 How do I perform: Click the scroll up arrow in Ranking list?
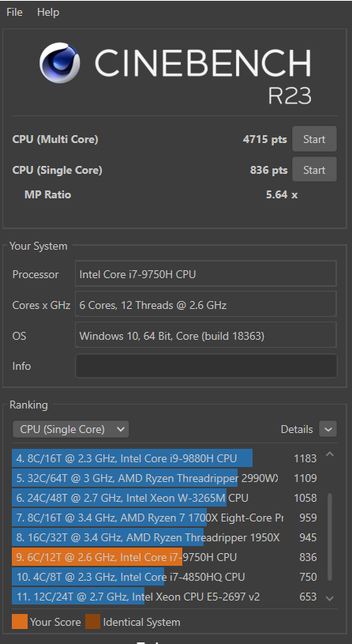[330, 454]
